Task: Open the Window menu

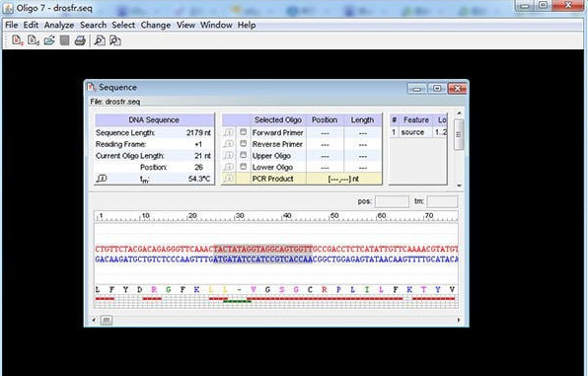Action: click(x=216, y=25)
